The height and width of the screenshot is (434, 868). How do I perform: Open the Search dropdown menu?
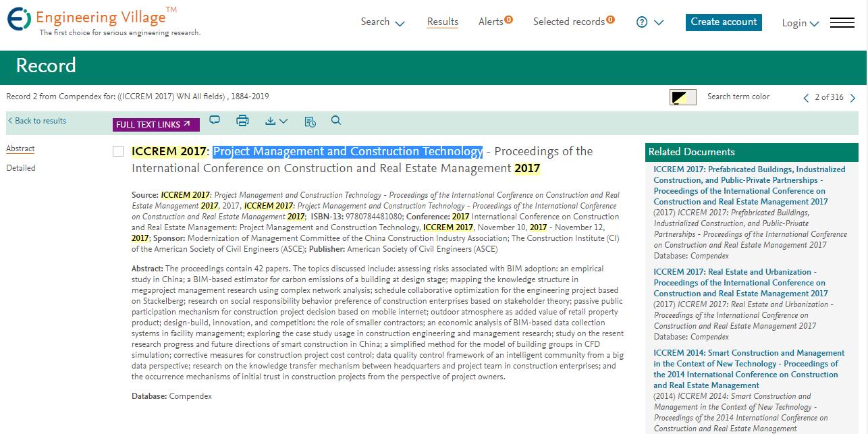pyautogui.click(x=383, y=22)
